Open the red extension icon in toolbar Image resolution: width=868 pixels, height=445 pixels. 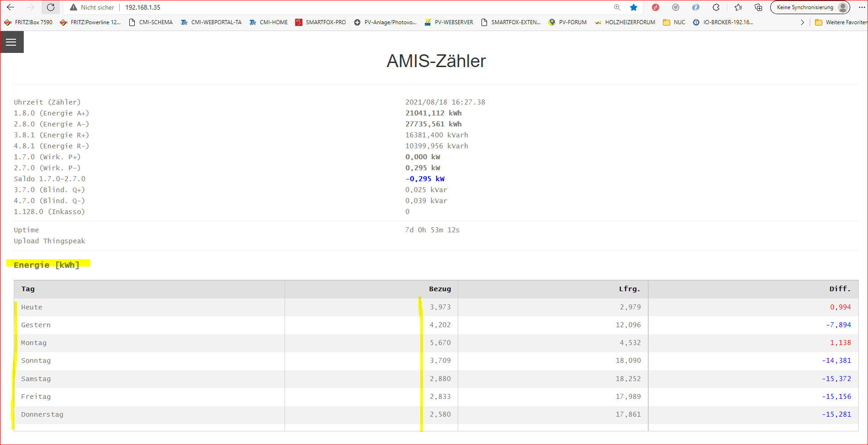point(656,7)
